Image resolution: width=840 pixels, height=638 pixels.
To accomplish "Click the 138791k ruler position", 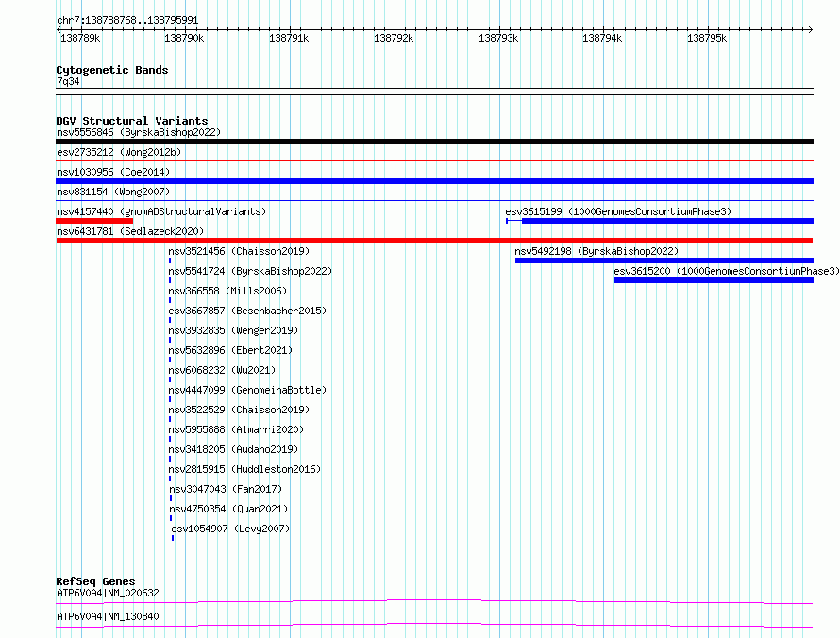I will point(289,38).
